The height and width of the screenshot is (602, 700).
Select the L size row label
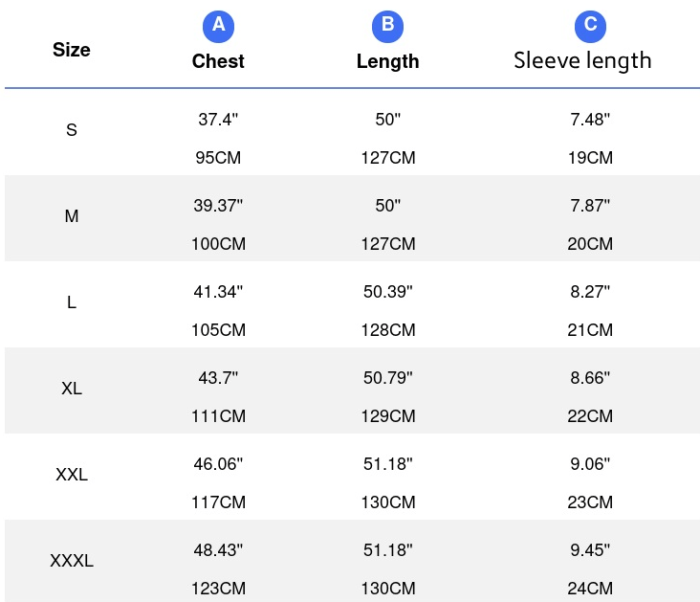pyautogui.click(x=72, y=302)
